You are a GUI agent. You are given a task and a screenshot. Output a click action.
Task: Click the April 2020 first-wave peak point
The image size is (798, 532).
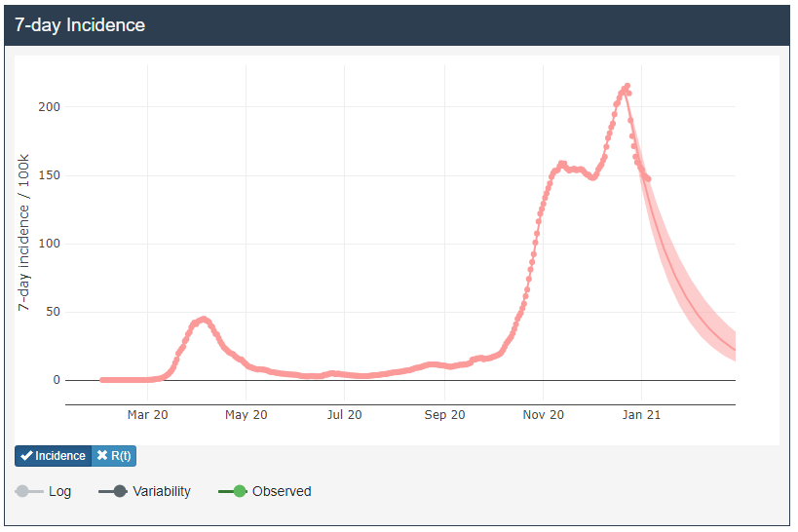(203, 319)
